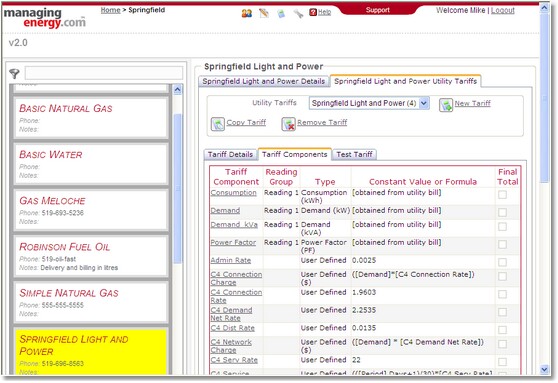Open the C4 Connection Rate link

[x=236, y=296]
